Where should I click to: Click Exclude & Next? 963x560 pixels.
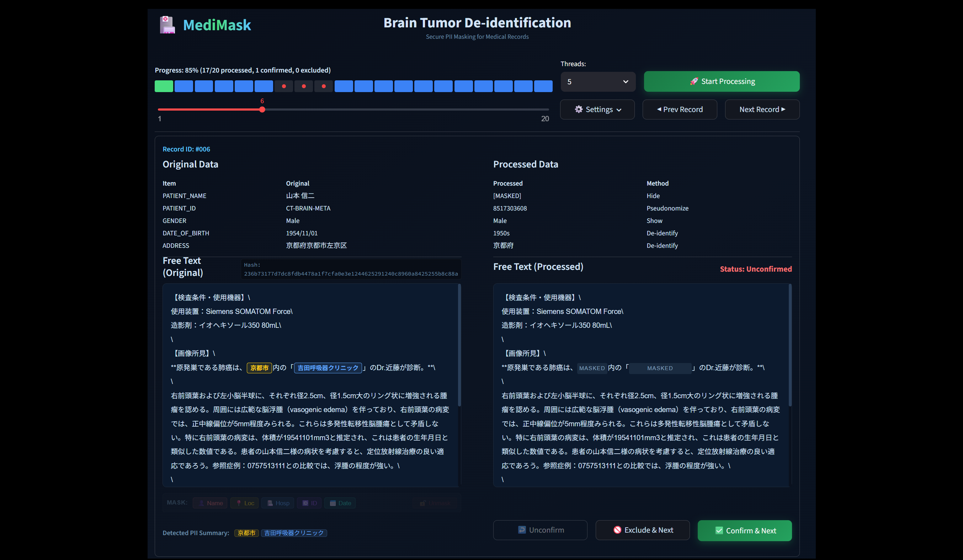(642, 530)
